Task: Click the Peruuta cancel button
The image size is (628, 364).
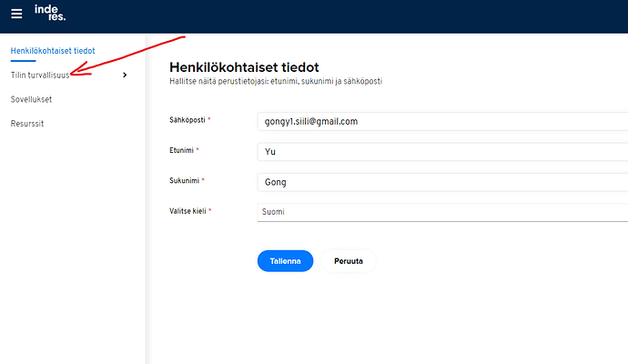Action: point(348,261)
